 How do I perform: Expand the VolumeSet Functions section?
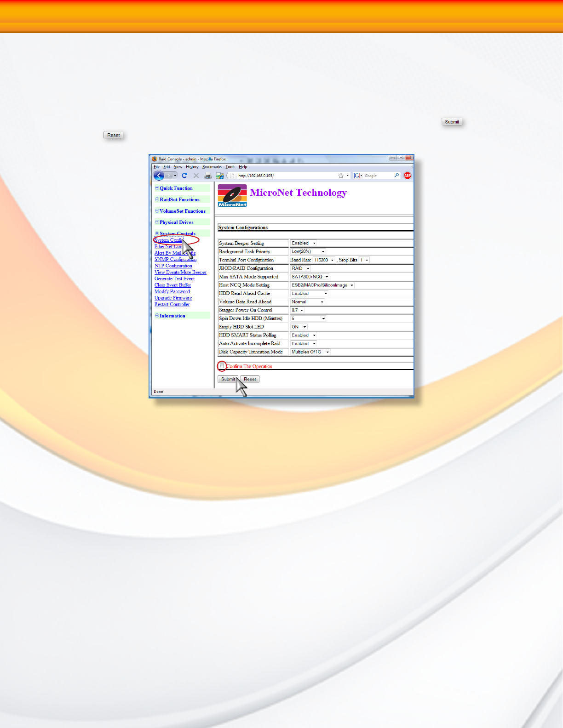point(157,211)
